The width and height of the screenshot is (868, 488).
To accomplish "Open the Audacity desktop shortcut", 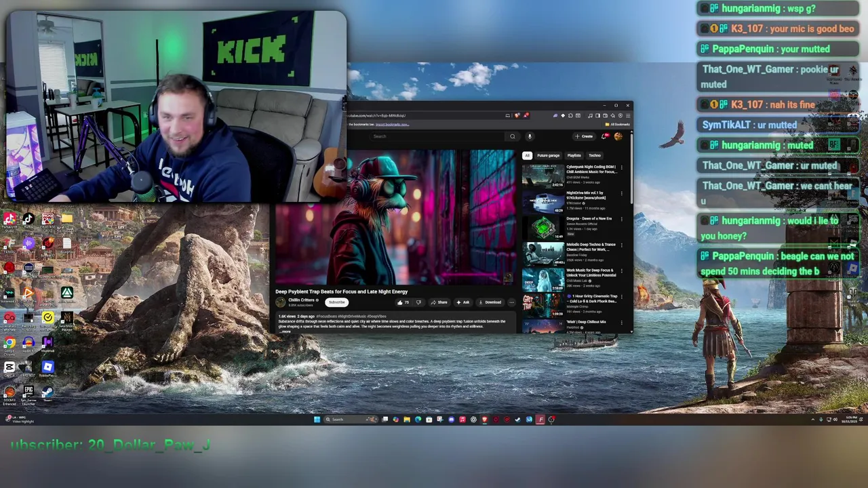I will 28,343.
